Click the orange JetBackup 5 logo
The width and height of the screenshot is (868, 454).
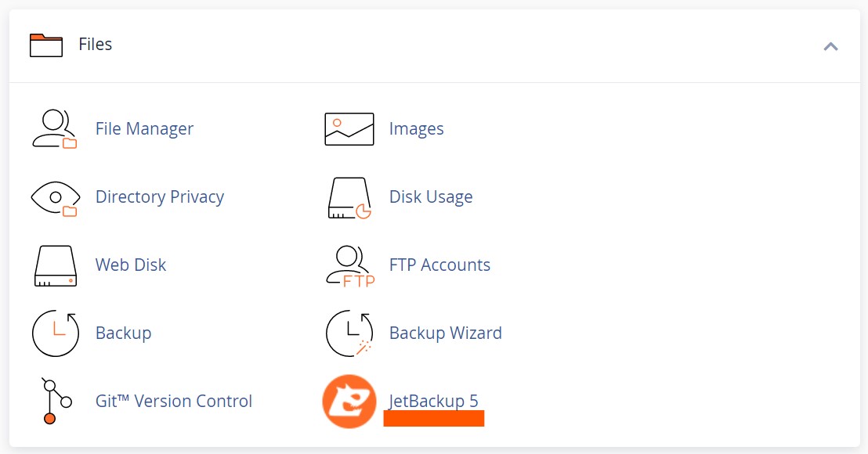(349, 401)
